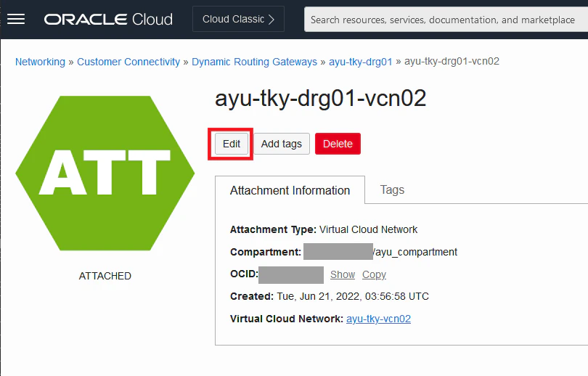
Task: Open the ayu-tky-vcn02 network link
Action: point(378,319)
